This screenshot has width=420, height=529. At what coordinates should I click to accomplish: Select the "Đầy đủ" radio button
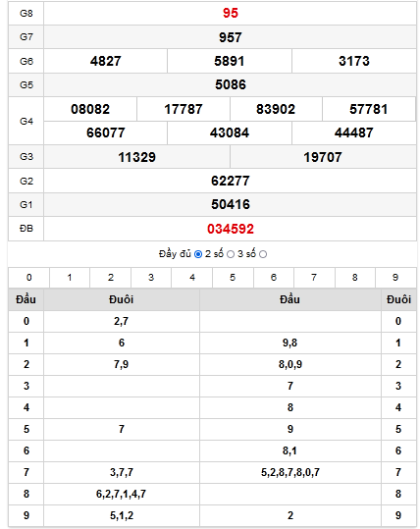(x=198, y=254)
